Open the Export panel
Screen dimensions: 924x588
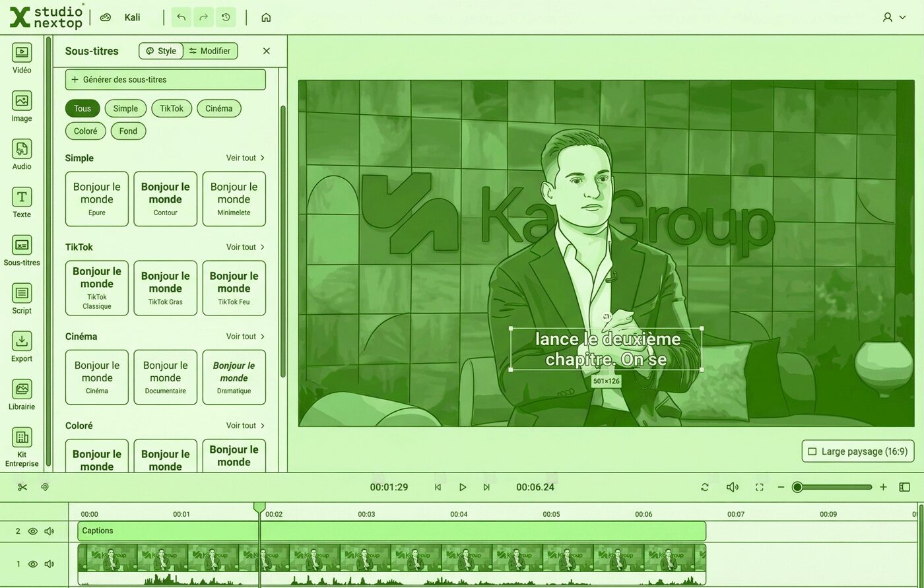pos(22,346)
